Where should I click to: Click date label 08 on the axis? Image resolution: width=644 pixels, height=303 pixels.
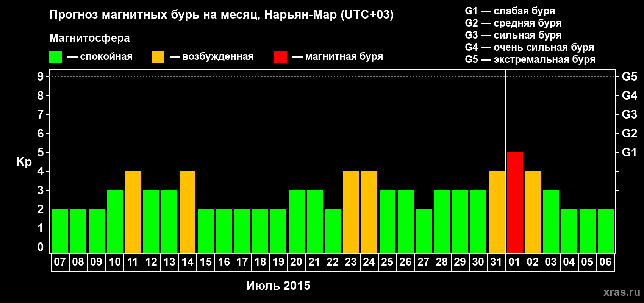pyautogui.click(x=78, y=262)
